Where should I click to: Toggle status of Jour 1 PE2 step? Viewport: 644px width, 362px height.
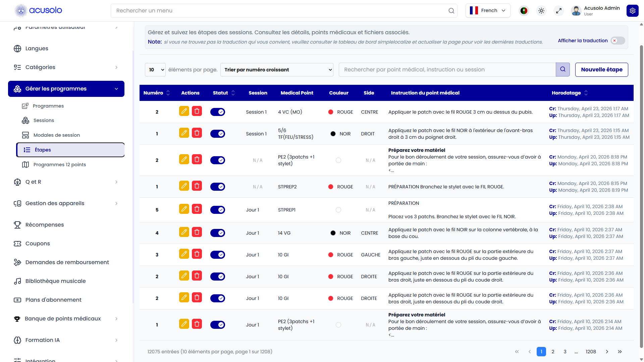click(x=218, y=325)
